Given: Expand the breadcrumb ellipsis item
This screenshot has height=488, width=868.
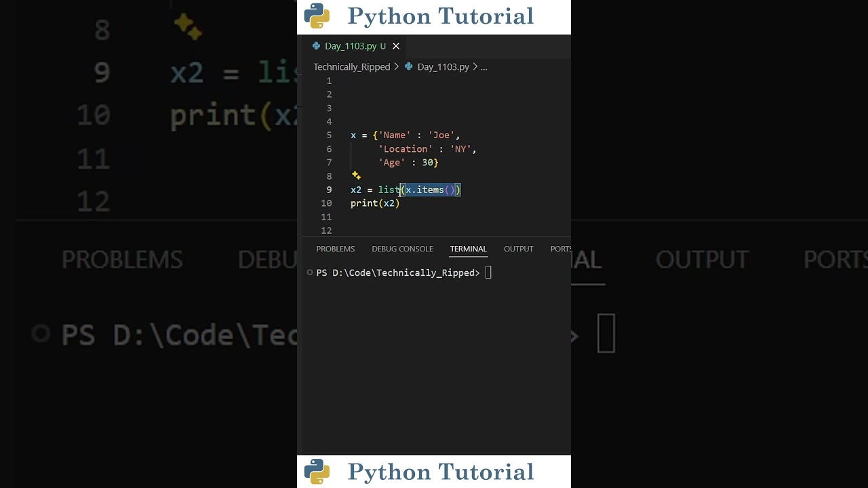Looking at the screenshot, I should (x=484, y=67).
